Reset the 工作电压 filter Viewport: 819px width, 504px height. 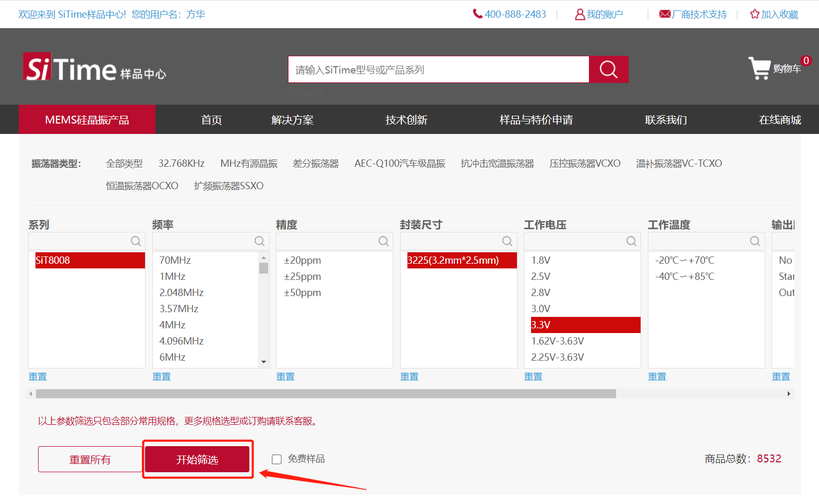click(533, 376)
